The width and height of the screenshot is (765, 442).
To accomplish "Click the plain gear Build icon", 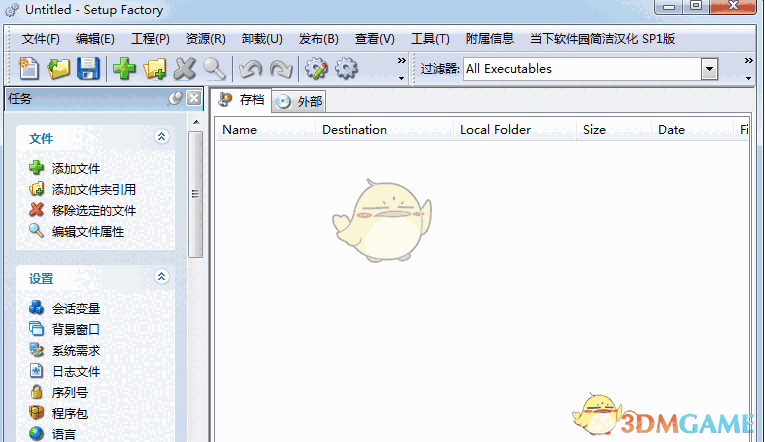I will [x=346, y=68].
